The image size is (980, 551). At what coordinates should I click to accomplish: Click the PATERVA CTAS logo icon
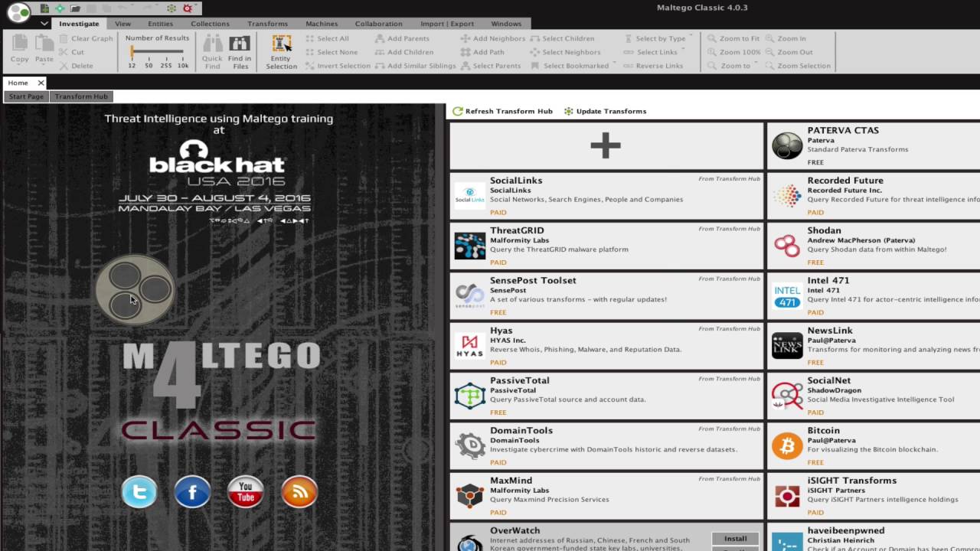pyautogui.click(x=787, y=145)
